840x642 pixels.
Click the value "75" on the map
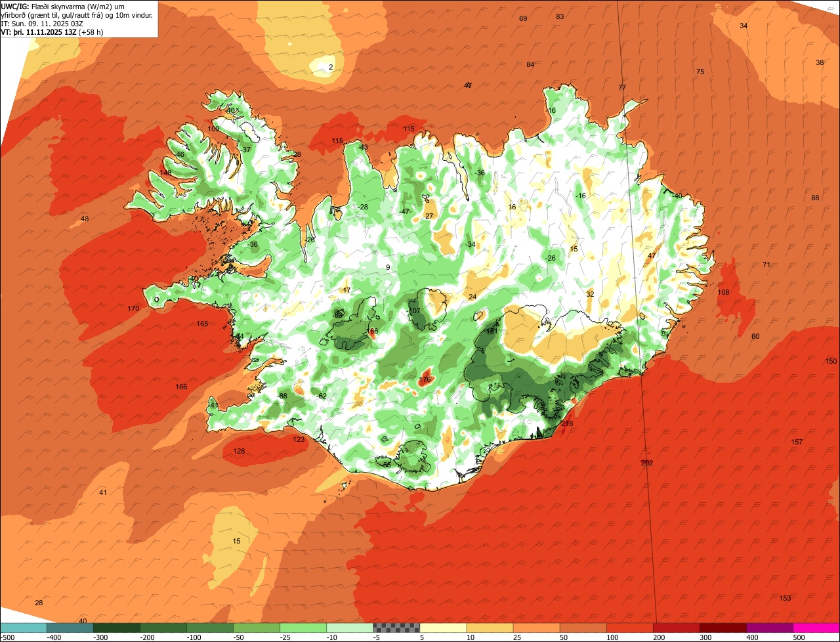[700, 72]
